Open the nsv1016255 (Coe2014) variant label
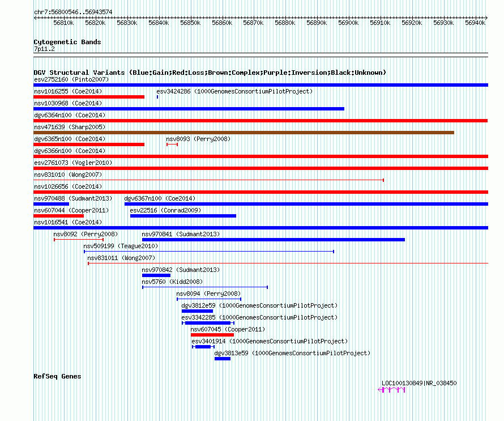 [x=68, y=91]
